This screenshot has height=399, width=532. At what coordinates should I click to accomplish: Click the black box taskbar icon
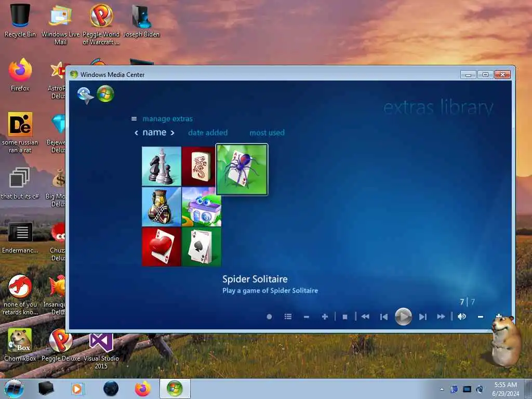(46, 389)
